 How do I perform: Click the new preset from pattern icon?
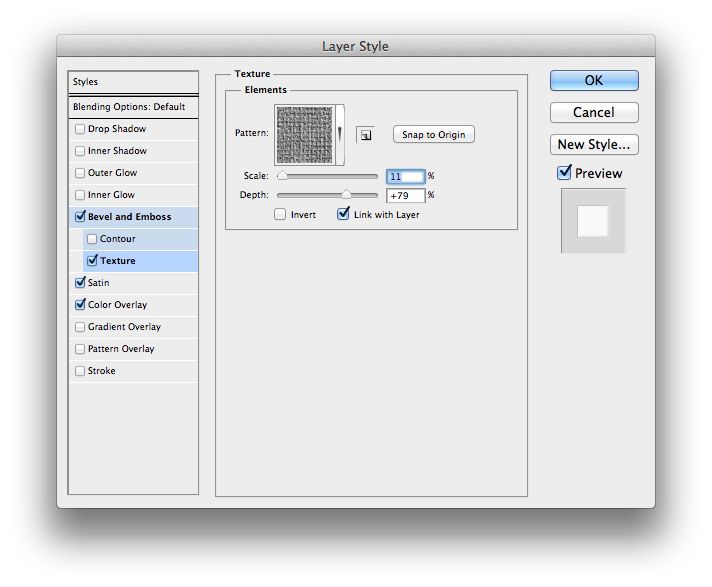click(365, 135)
